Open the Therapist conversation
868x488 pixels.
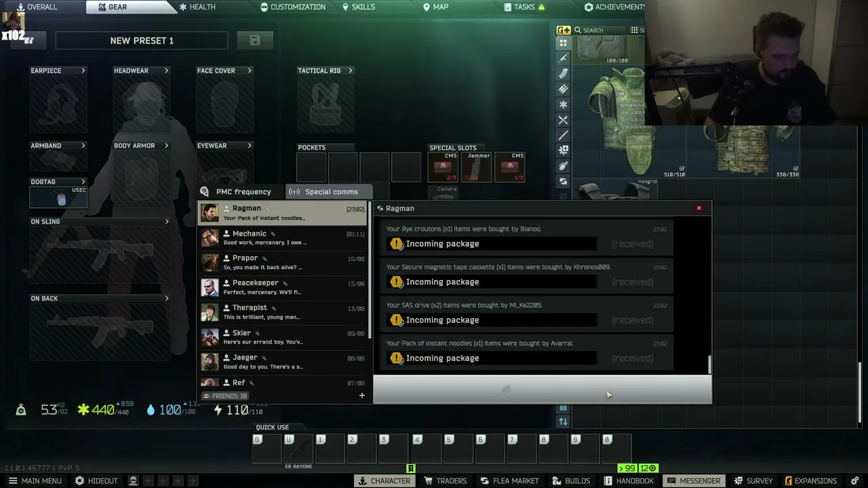(283, 312)
